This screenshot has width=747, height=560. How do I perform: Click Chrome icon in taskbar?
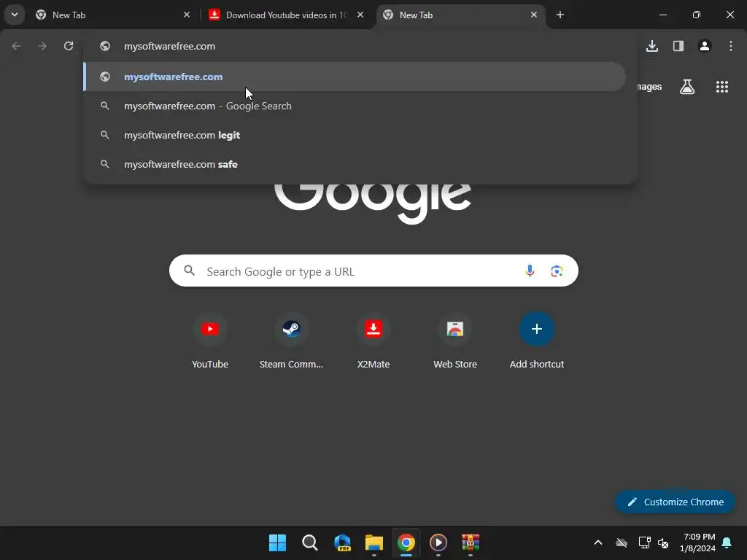coord(406,542)
